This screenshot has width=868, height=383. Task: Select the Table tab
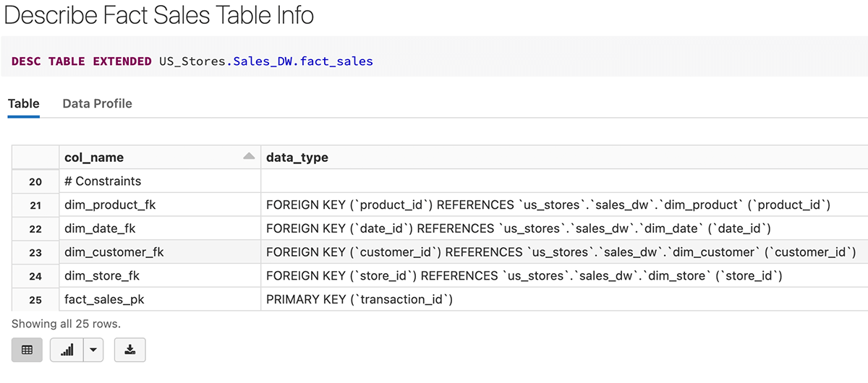tap(24, 103)
